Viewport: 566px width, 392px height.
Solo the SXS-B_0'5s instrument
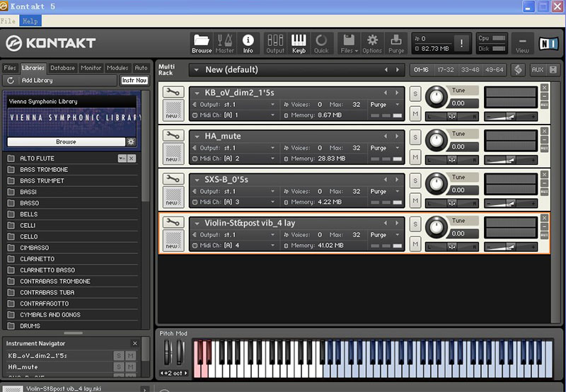coord(415,180)
